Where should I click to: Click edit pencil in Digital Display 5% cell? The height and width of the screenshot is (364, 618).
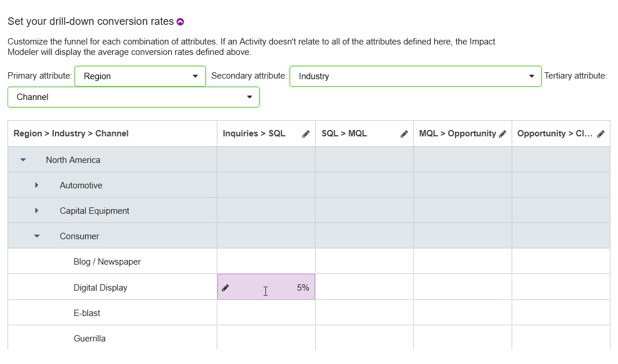pos(225,288)
